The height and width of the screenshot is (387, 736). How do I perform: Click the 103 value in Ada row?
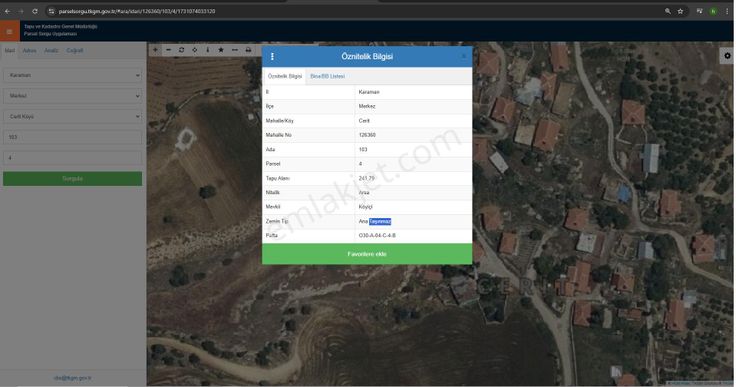(363, 149)
